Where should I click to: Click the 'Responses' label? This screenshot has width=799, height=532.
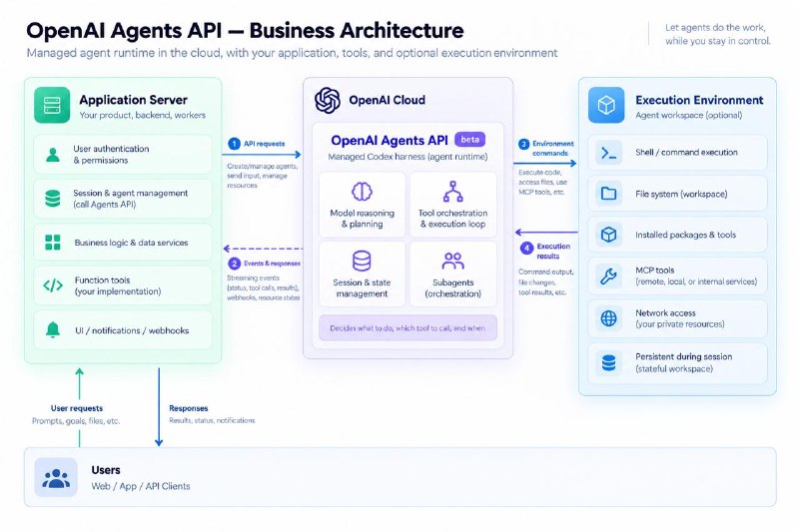click(x=189, y=408)
